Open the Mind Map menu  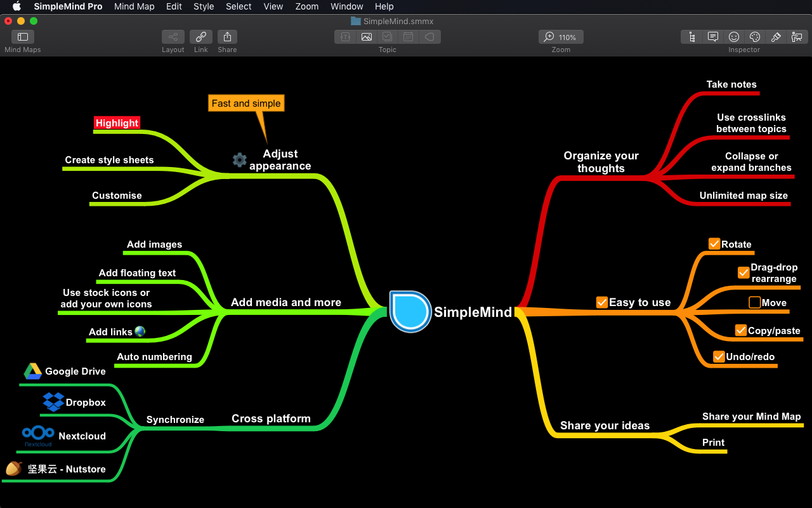(134, 6)
